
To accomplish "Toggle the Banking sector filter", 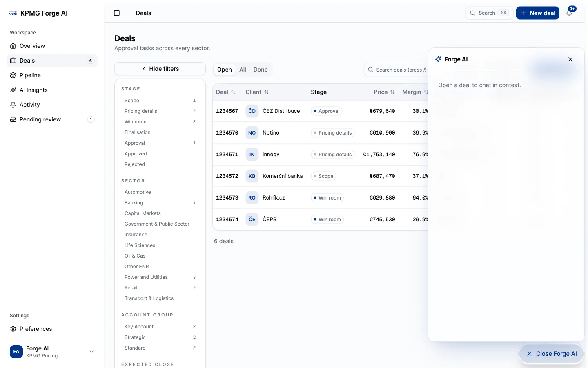I will pyautogui.click(x=160, y=203).
